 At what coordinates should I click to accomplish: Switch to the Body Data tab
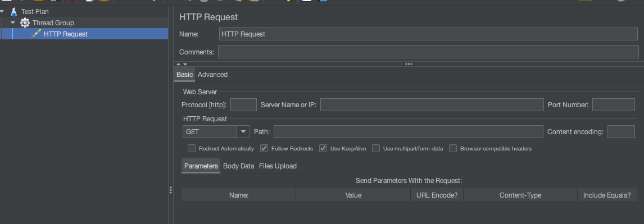[239, 166]
